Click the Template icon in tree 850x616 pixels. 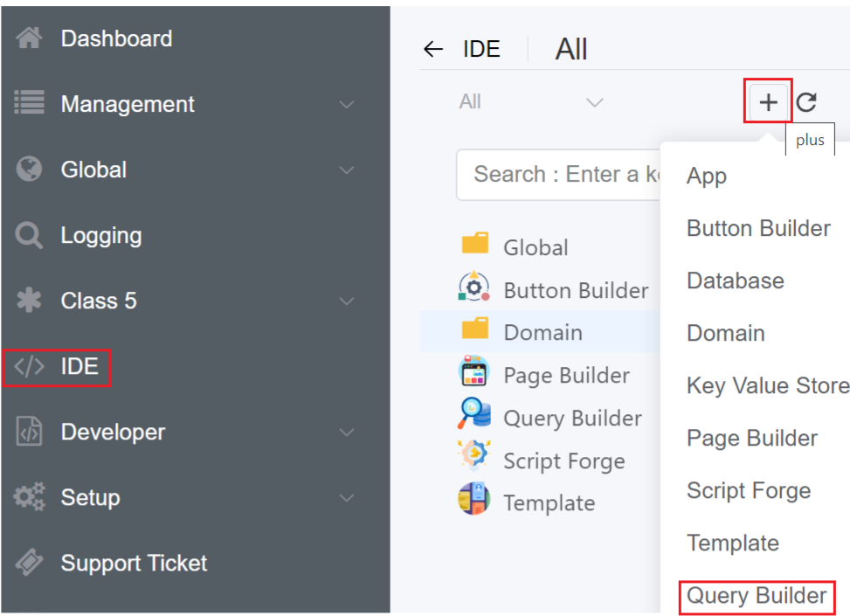click(x=474, y=500)
